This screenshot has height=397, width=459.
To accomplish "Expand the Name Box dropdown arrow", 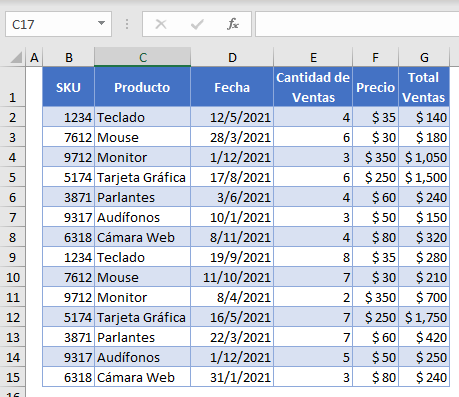I will [101, 23].
